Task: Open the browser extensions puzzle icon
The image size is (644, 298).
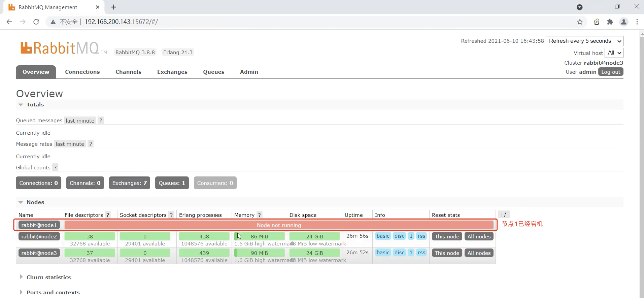Action: [x=610, y=22]
